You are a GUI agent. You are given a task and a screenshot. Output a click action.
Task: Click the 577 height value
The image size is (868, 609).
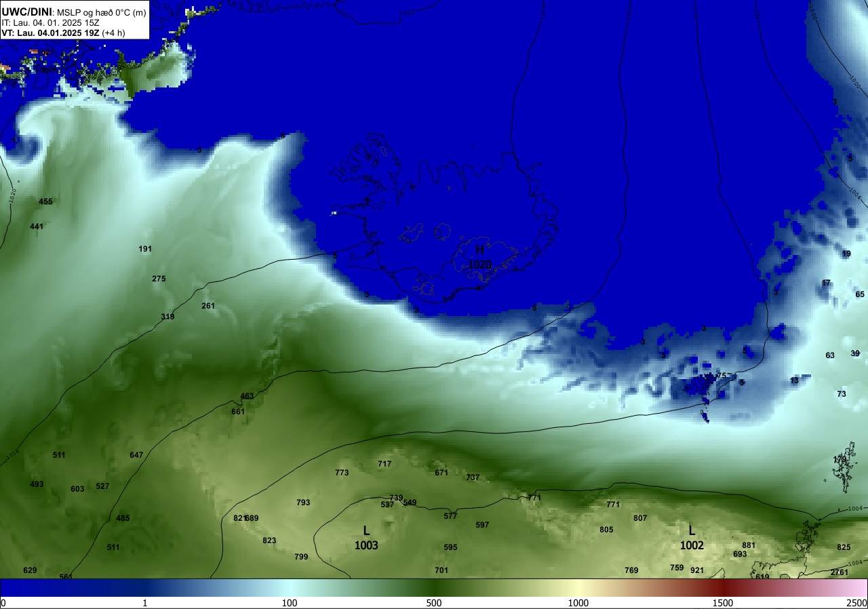(450, 516)
